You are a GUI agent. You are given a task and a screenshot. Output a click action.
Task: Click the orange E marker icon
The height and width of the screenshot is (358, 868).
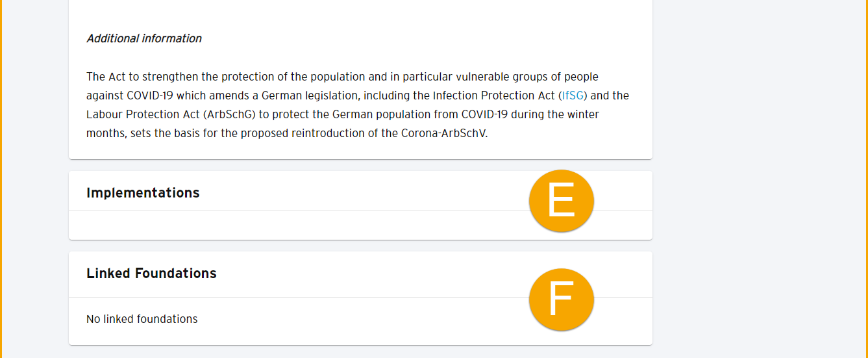coord(562,200)
